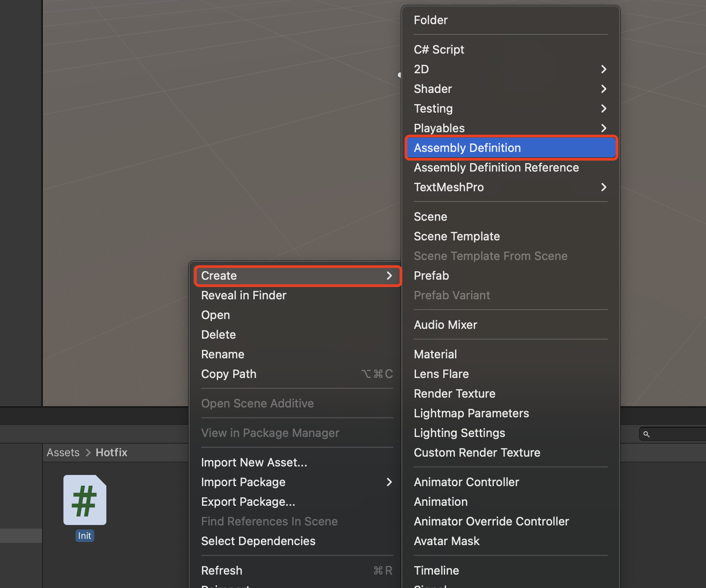Select Scene Template option
The width and height of the screenshot is (706, 588).
(511, 236)
